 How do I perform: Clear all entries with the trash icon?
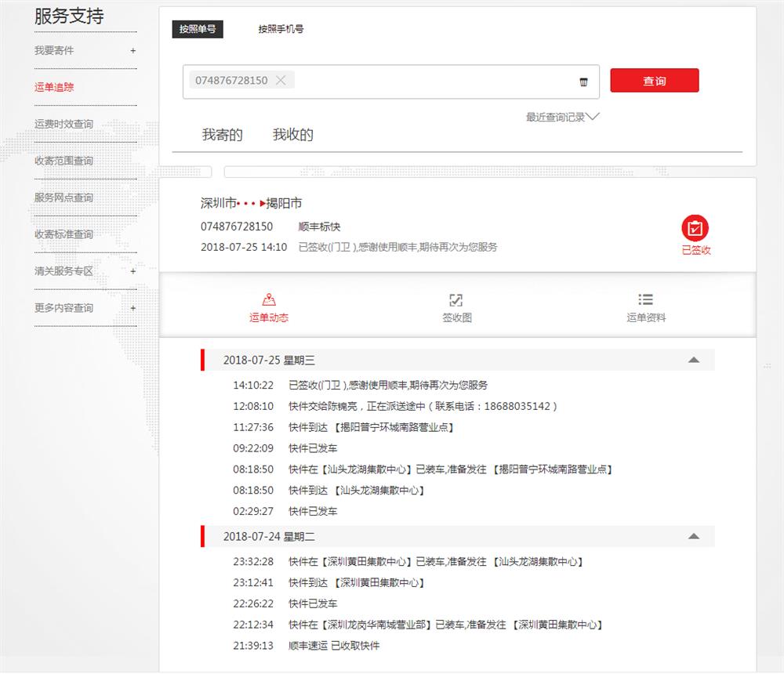point(583,82)
